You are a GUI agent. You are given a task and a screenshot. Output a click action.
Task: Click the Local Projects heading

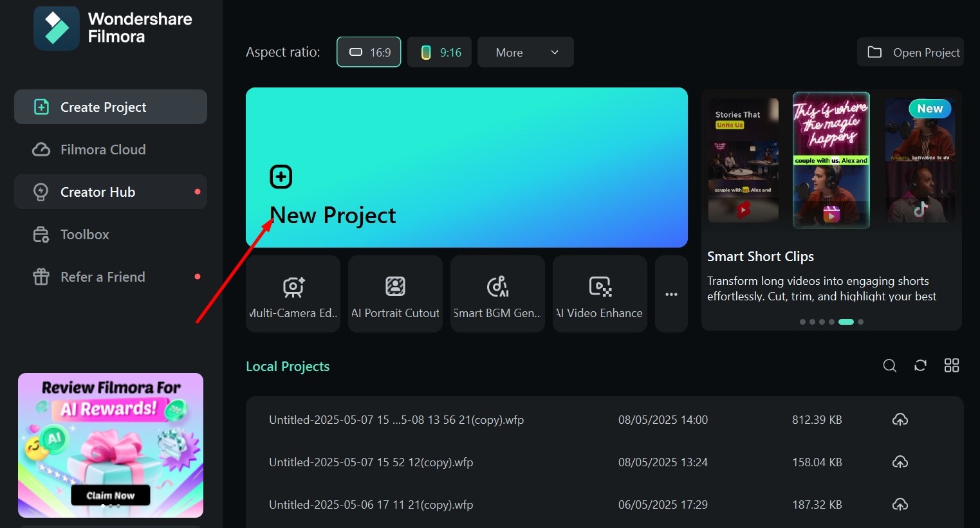(288, 367)
